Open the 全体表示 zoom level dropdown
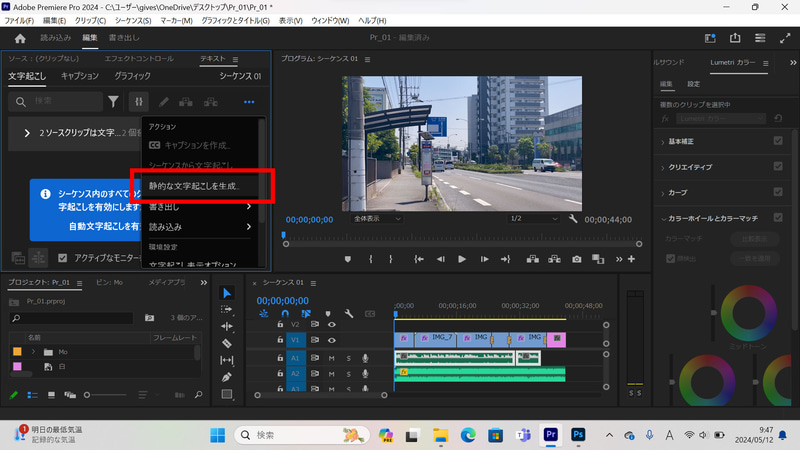This screenshot has height=450, width=800. pyautogui.click(x=376, y=218)
